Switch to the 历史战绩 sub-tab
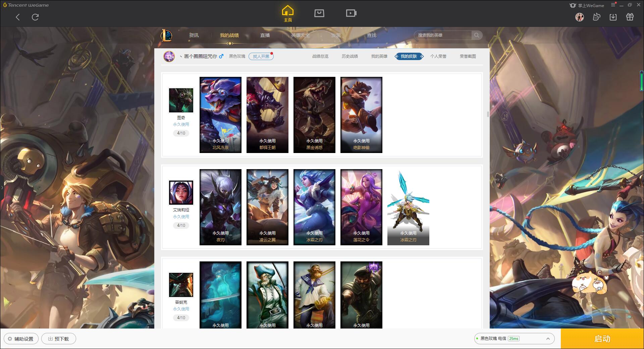 coord(350,56)
